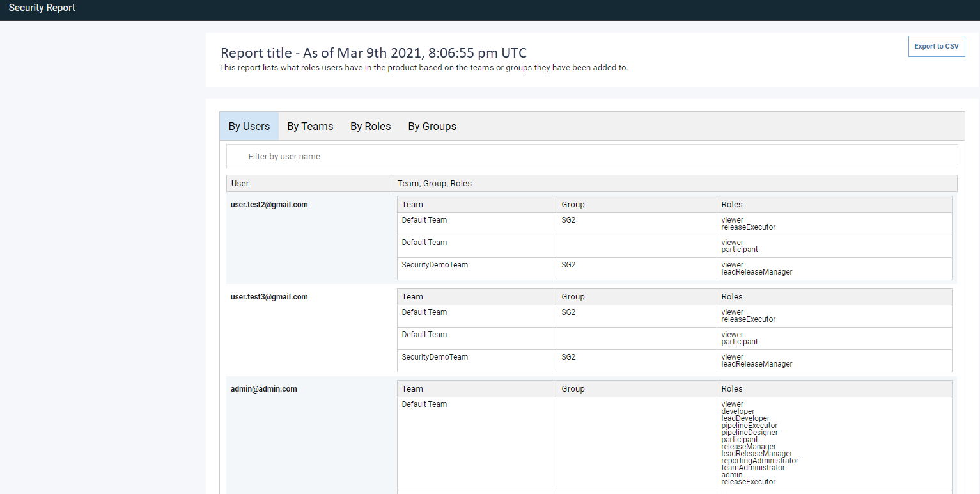Screen dimensions: 980x494
Task: Open the By Roles tab
Action: click(370, 126)
